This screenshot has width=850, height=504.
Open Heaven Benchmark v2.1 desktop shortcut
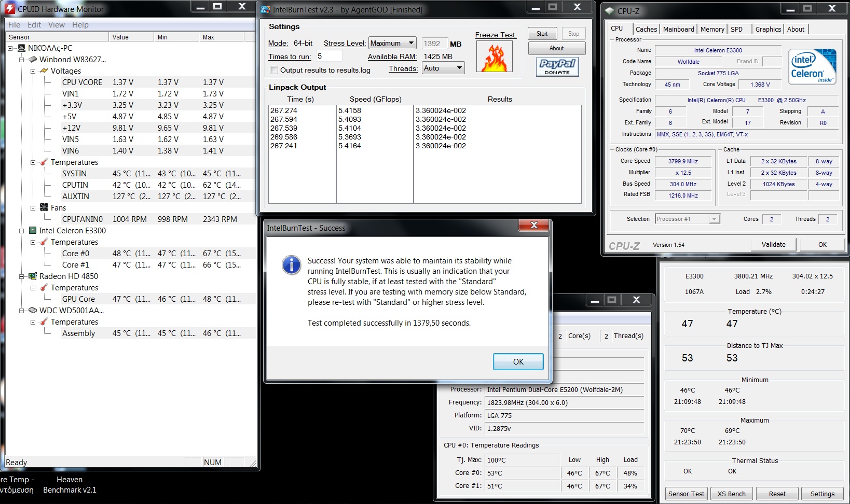tap(70, 485)
